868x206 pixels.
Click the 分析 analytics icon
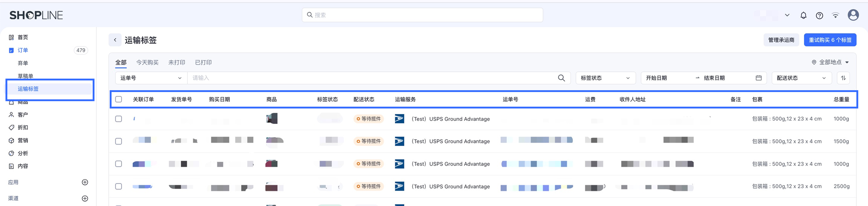coord(11,153)
